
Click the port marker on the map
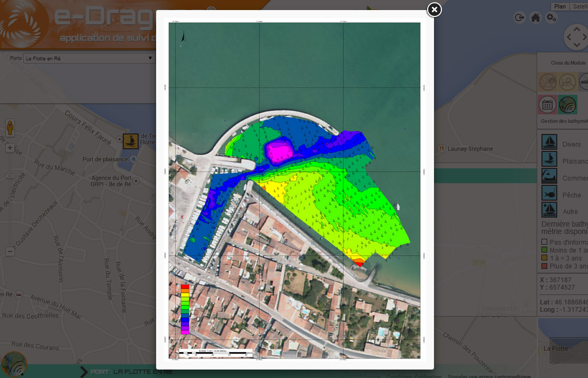pyautogui.click(x=131, y=141)
